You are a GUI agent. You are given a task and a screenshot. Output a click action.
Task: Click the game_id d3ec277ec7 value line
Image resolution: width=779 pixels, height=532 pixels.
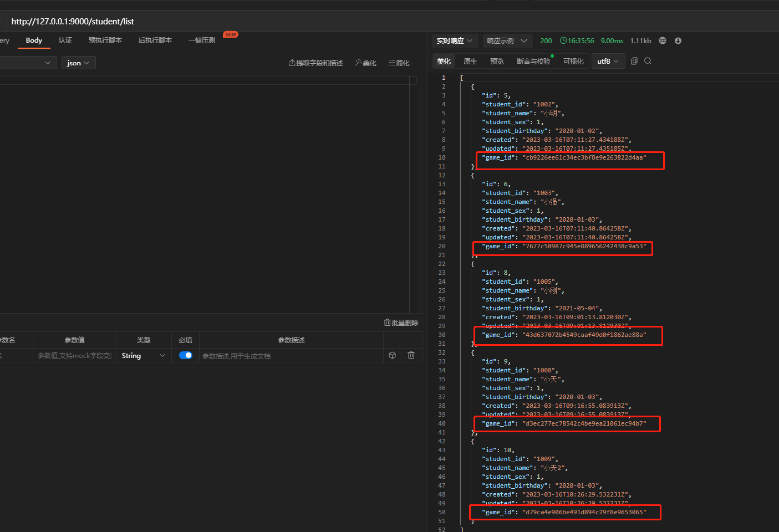pos(564,423)
